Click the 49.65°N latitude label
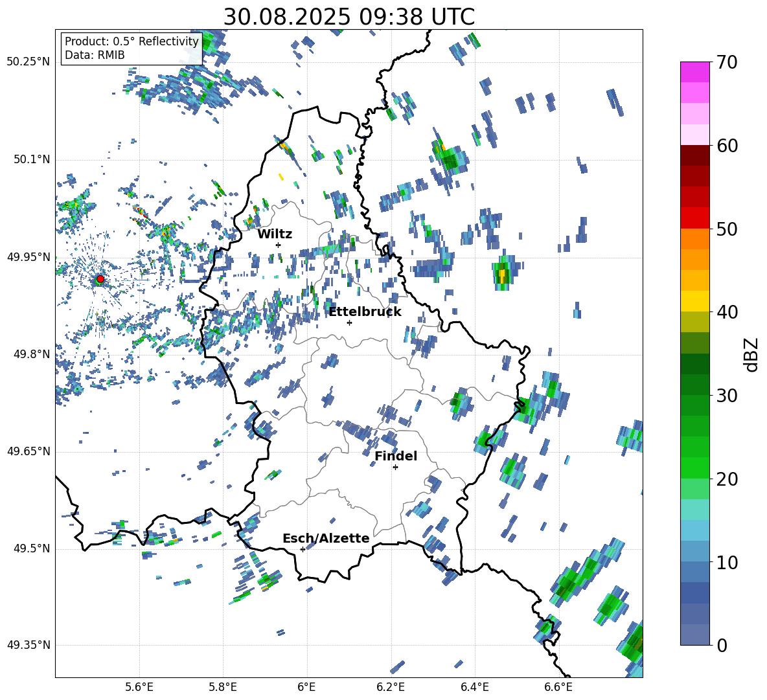Viewport: 767px width, 700px height. 29,451
